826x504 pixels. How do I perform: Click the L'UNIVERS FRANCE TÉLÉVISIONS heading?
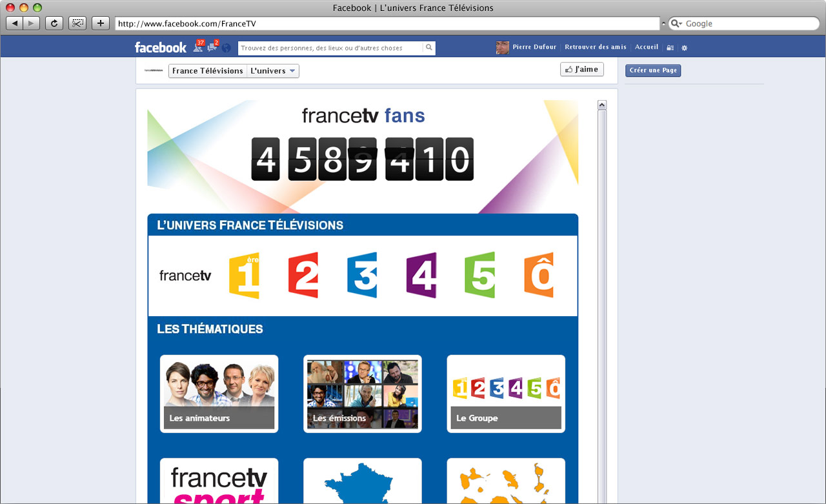pos(250,225)
